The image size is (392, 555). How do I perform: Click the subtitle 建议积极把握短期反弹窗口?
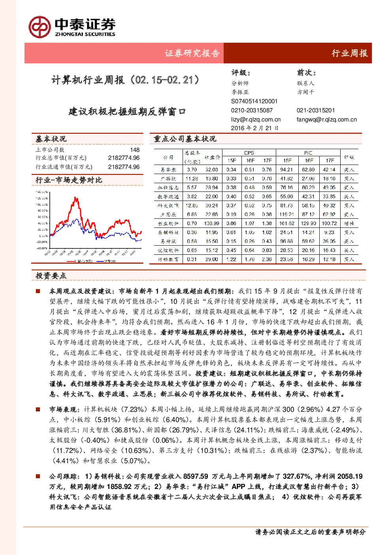127,112
